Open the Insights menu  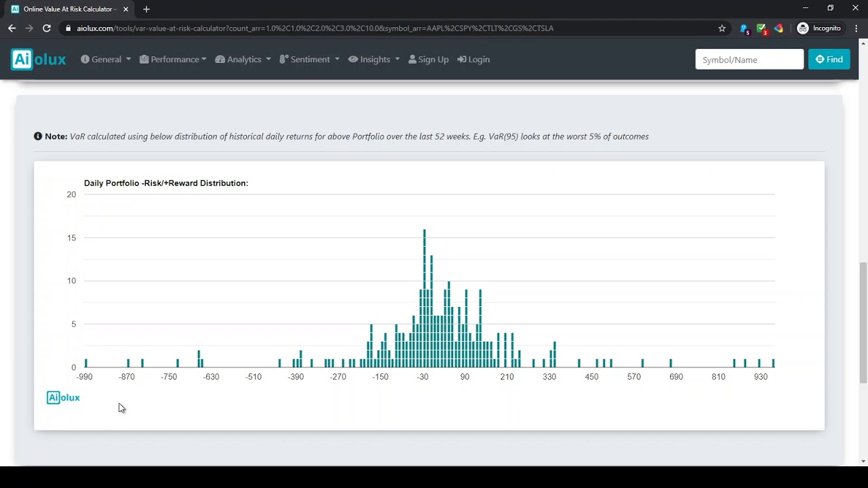[x=374, y=60]
